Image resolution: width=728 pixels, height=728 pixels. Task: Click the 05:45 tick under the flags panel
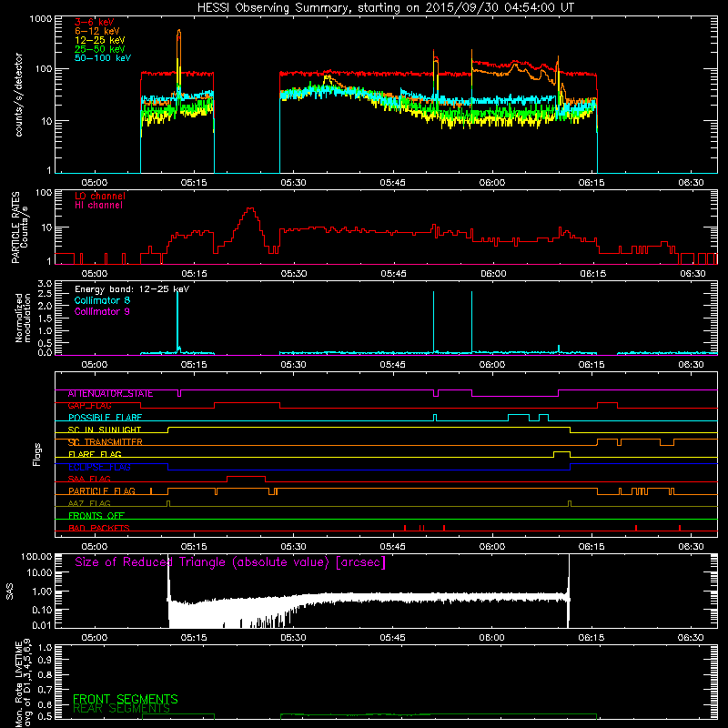393,547
